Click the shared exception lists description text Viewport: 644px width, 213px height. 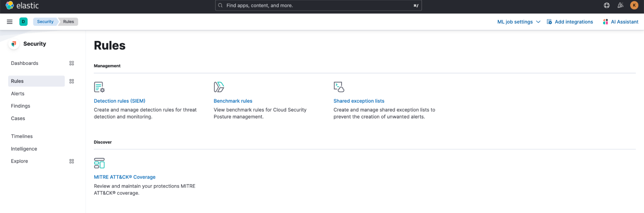point(384,113)
